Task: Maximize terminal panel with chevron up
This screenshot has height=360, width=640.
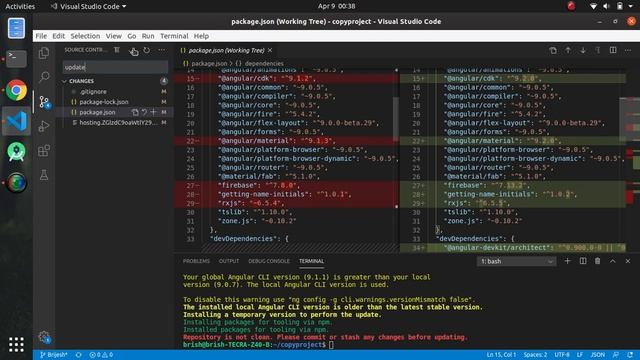Action: (613, 261)
